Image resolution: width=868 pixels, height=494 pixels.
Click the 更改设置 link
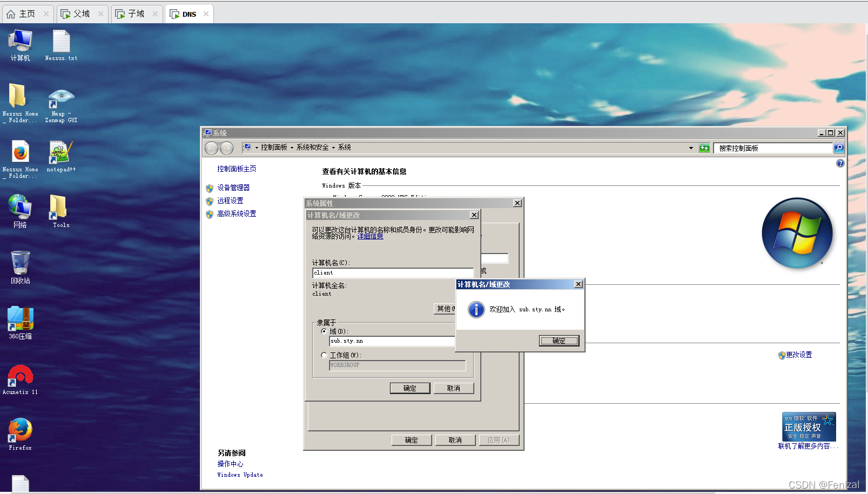(799, 355)
